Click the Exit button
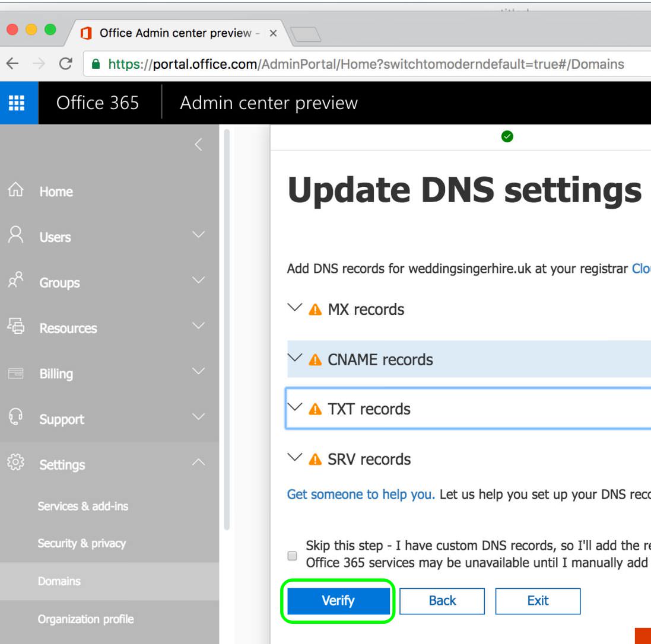Image resolution: width=651 pixels, height=644 pixels. point(538,601)
